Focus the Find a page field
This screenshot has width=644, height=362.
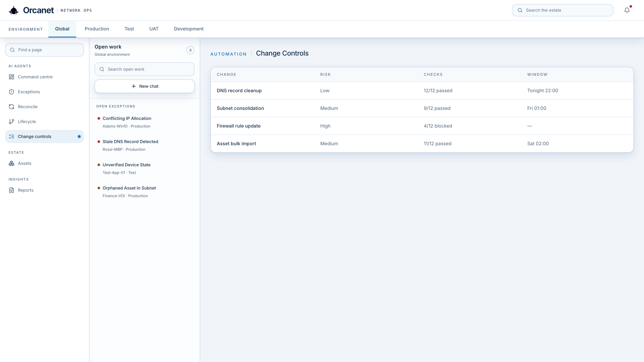tap(45, 50)
